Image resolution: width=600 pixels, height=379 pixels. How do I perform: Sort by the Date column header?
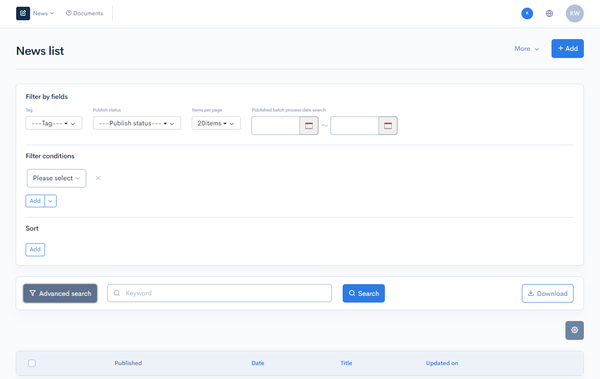pos(258,363)
